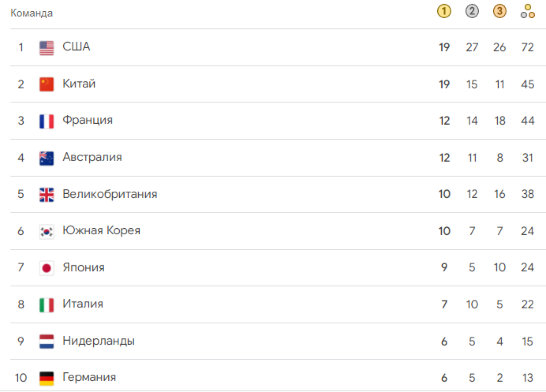Click the bronze medal column icon
The height and width of the screenshot is (392, 546).
500,12
